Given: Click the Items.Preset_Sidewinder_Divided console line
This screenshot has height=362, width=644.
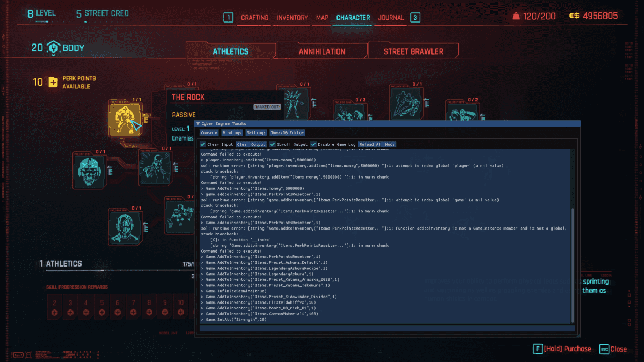Looking at the screenshot, I should (x=269, y=297).
